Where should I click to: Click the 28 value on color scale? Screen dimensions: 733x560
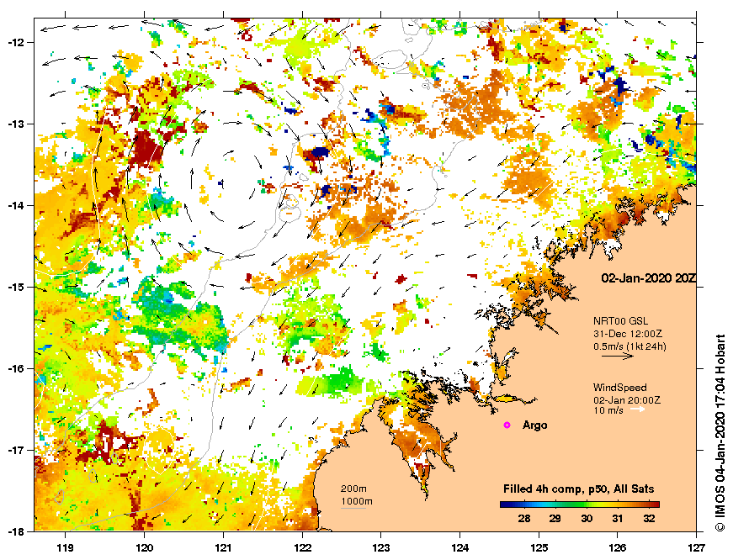click(524, 519)
